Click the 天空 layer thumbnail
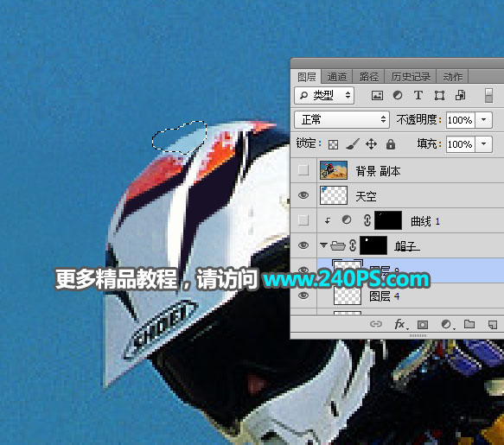The image size is (504, 445). pyautogui.click(x=334, y=195)
